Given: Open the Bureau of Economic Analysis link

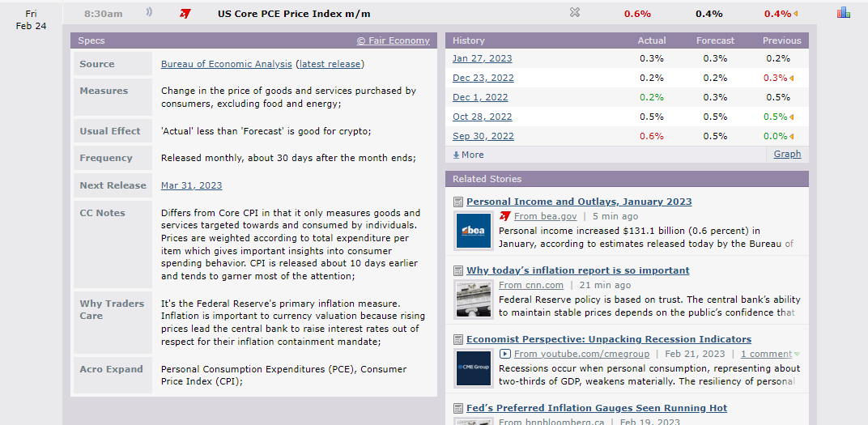Looking at the screenshot, I should tap(227, 64).
